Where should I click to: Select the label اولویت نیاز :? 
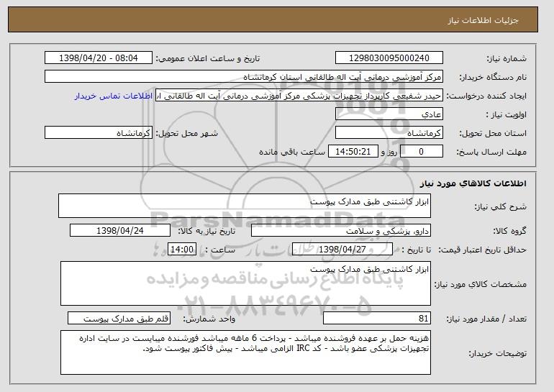point(506,115)
